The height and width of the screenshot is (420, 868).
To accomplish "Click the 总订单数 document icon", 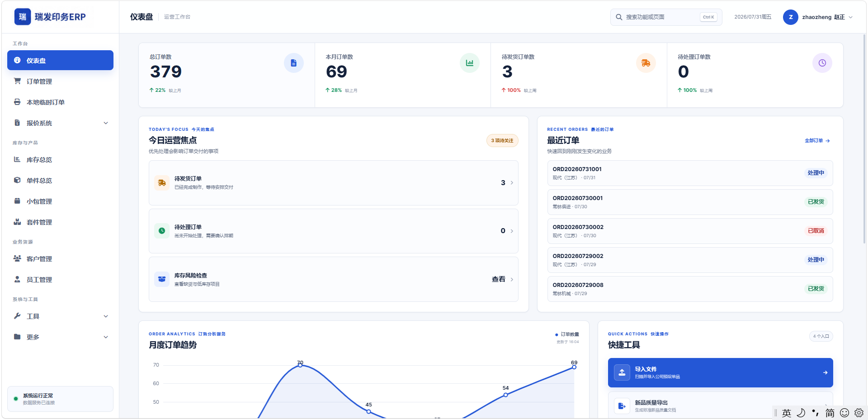I will pos(293,63).
